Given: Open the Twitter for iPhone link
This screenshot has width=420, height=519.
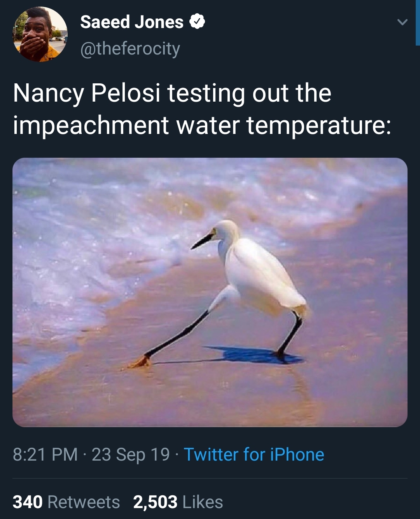Looking at the screenshot, I should [254, 454].
